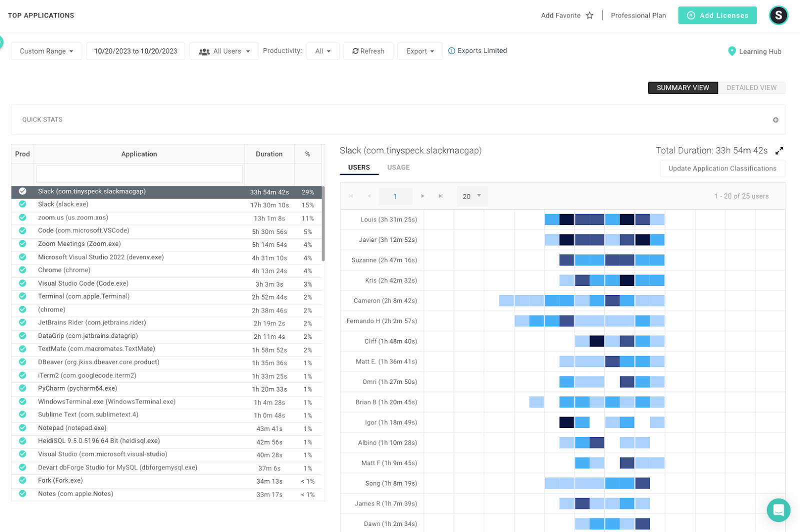
Task: Click productive check icon for DataGrip row
Action: click(22, 336)
